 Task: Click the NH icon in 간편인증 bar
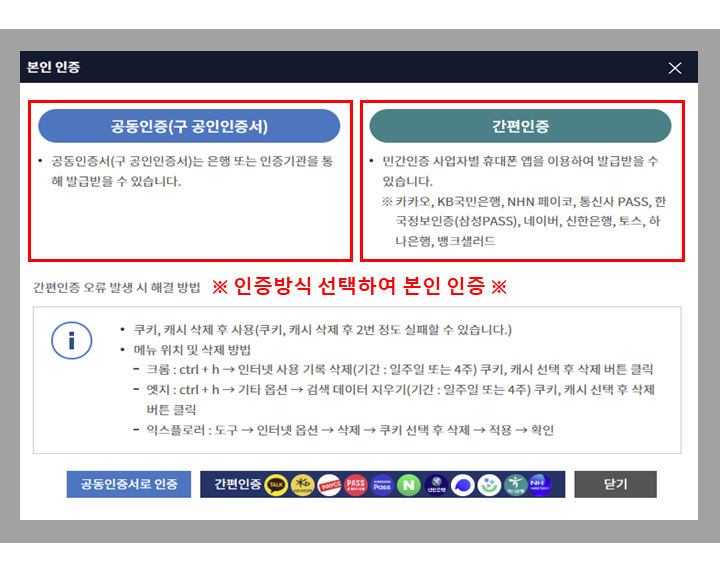(539, 485)
